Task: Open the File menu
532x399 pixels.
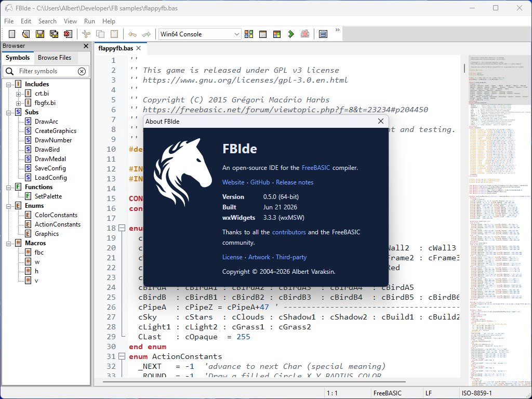Action: (9, 21)
